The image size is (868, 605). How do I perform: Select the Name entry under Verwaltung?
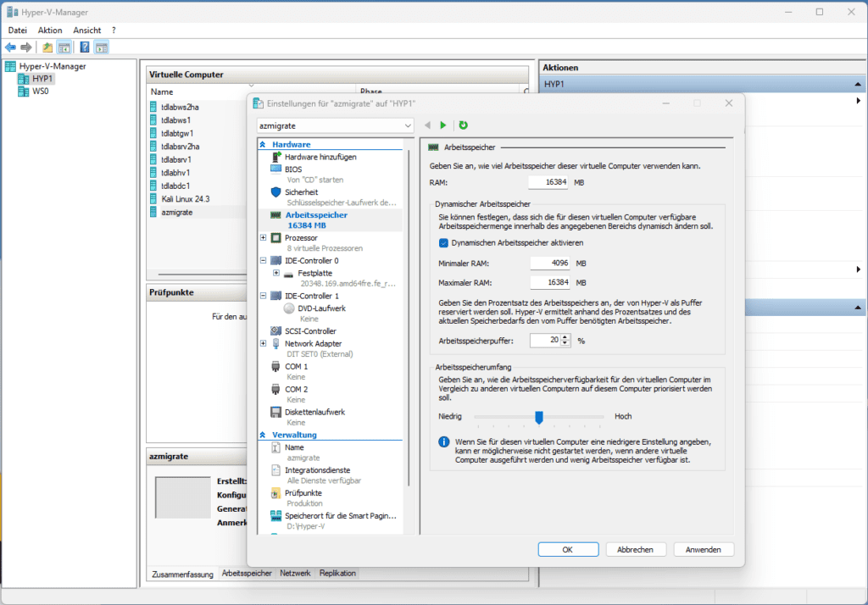point(294,447)
